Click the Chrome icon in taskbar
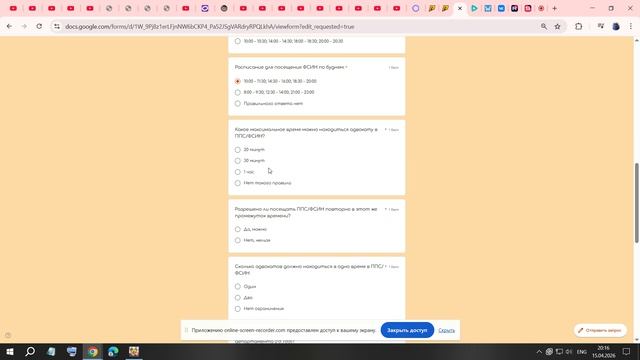Screen dimensions: 640x360 pyautogui.click(x=93, y=351)
